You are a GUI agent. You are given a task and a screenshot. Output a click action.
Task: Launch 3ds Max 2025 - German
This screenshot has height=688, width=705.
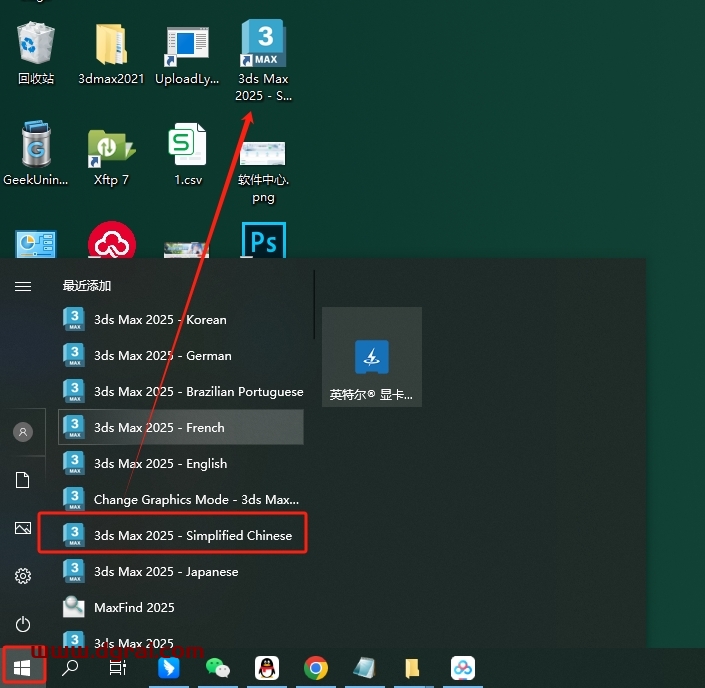pos(181,355)
